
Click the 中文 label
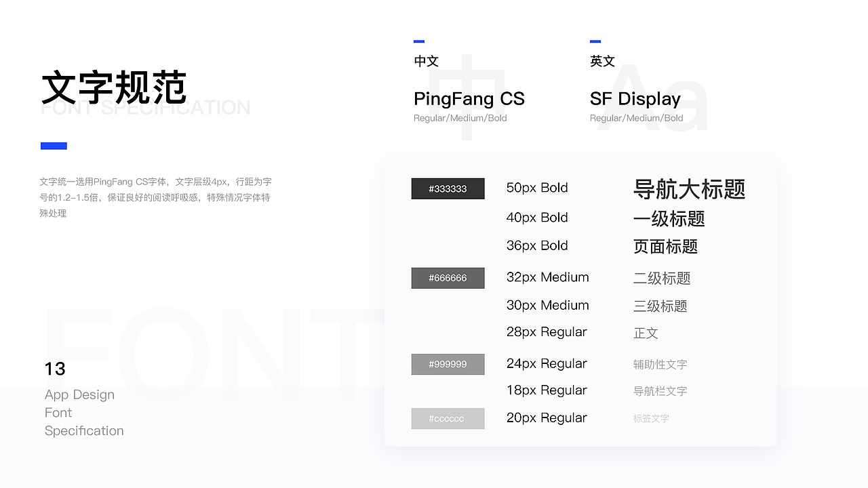[427, 61]
